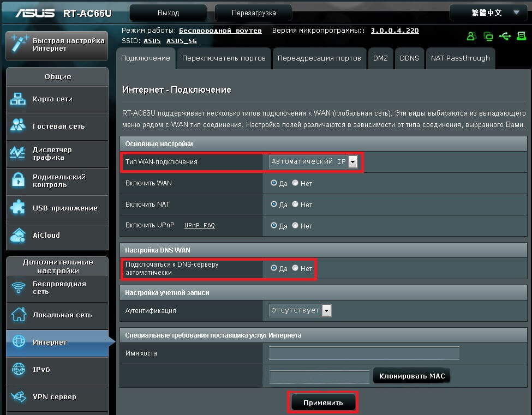Click the green user status icon
The height and width of the screenshot is (415, 532).
[x=471, y=36]
